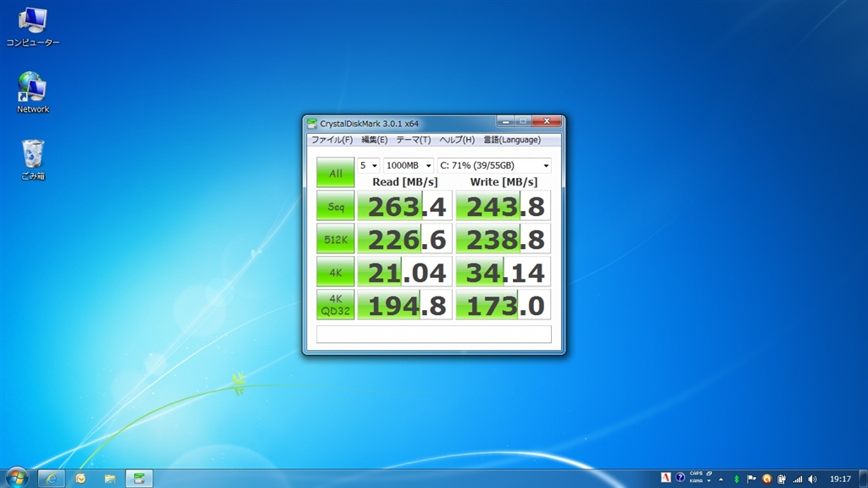Image resolution: width=868 pixels, height=488 pixels.
Task: Run all benchmarks with All button
Action: (x=336, y=173)
